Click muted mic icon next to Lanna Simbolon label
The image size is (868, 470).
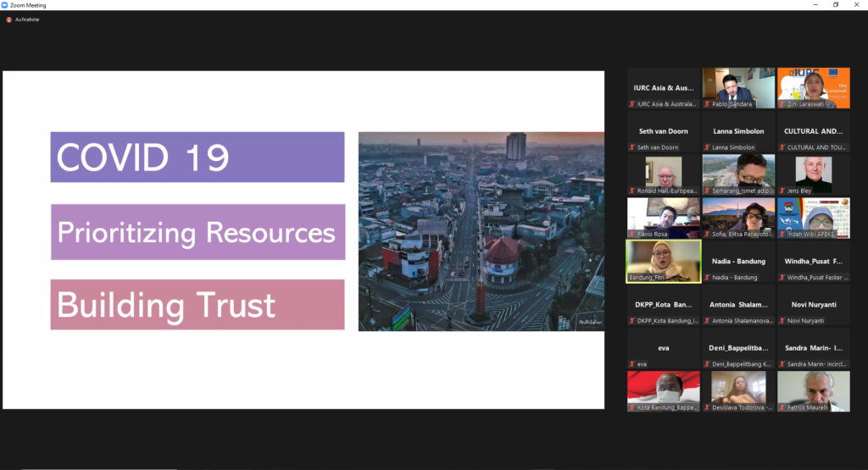(x=706, y=147)
